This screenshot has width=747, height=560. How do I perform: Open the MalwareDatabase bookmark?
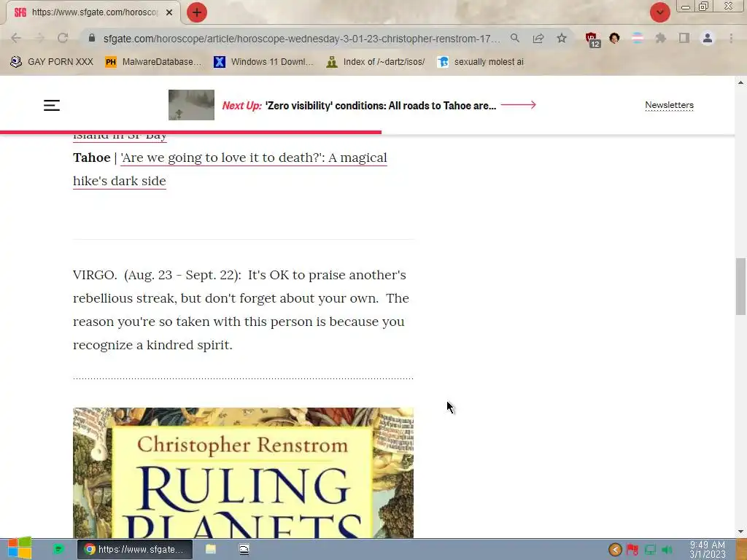click(153, 62)
